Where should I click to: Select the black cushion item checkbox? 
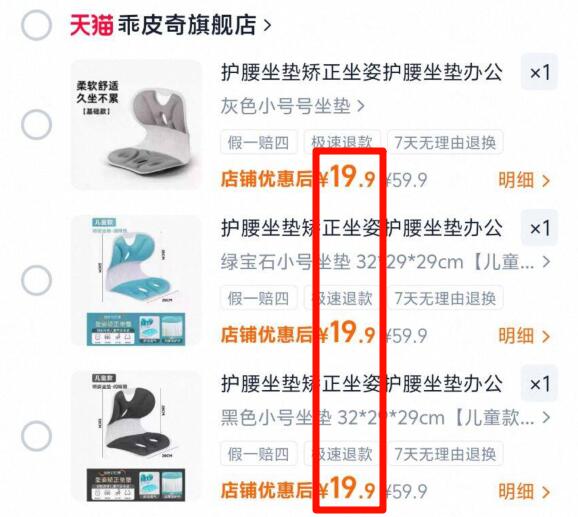click(x=36, y=436)
